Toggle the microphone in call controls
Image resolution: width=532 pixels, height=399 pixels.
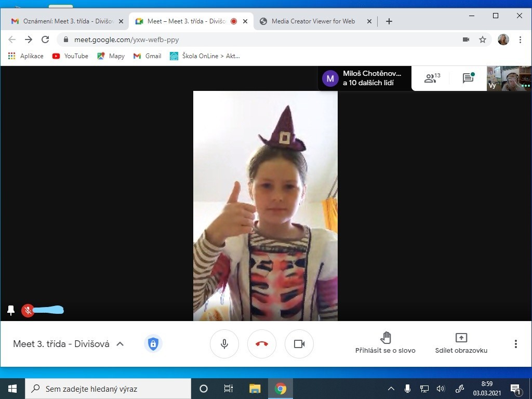224,344
